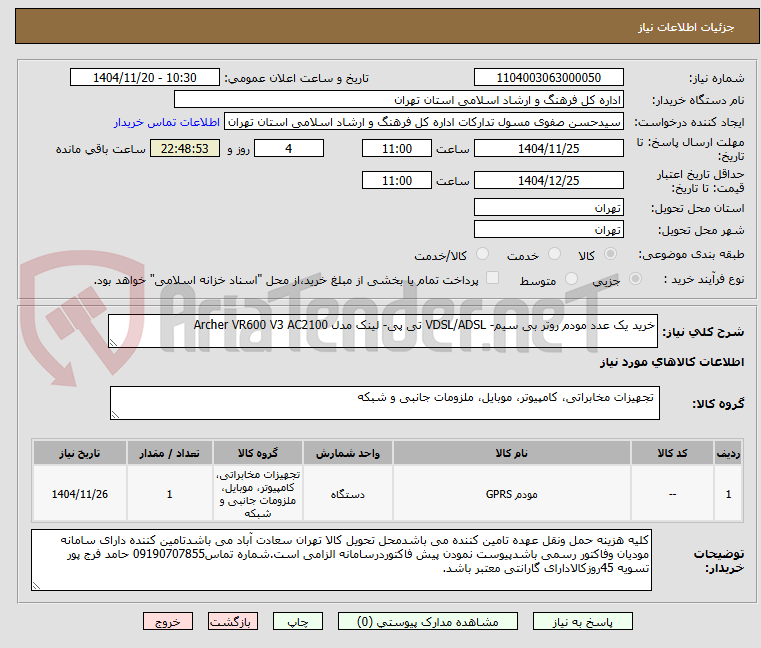
Task: Click the طبقه بندی موضوعی label
Action: pyautogui.click(x=691, y=254)
